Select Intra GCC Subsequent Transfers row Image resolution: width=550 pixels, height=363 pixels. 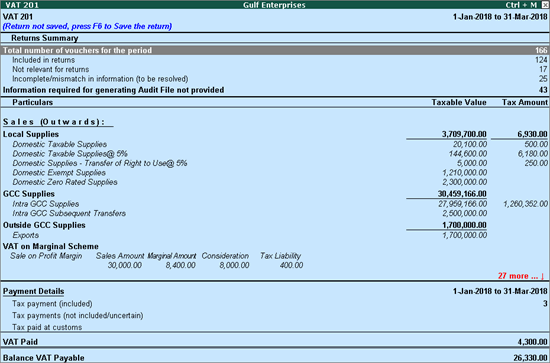click(275, 213)
